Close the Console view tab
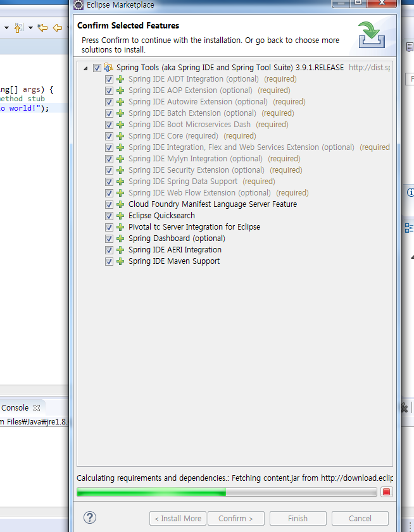The width and height of the screenshot is (414, 532). 37,408
